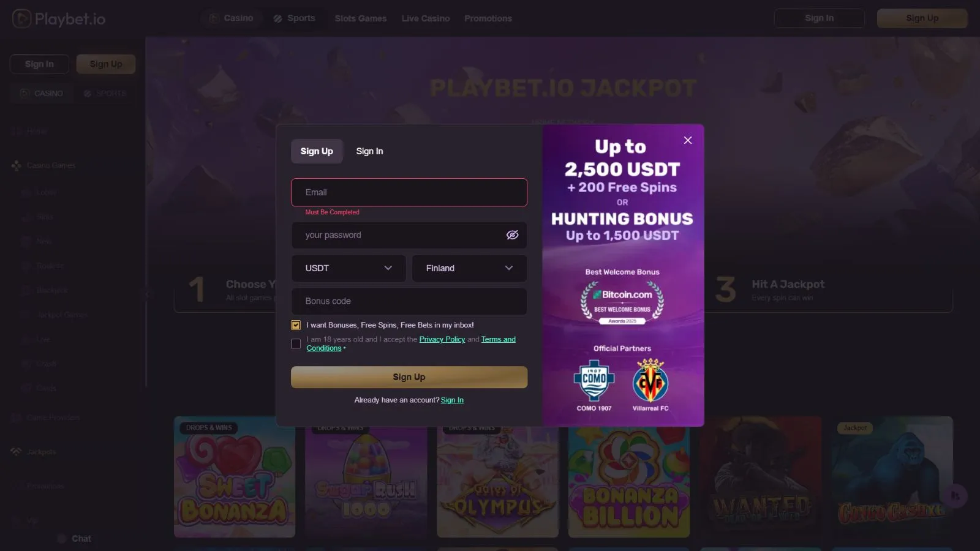
Task: Click the Casino Games sidebar icon
Action: click(x=16, y=165)
